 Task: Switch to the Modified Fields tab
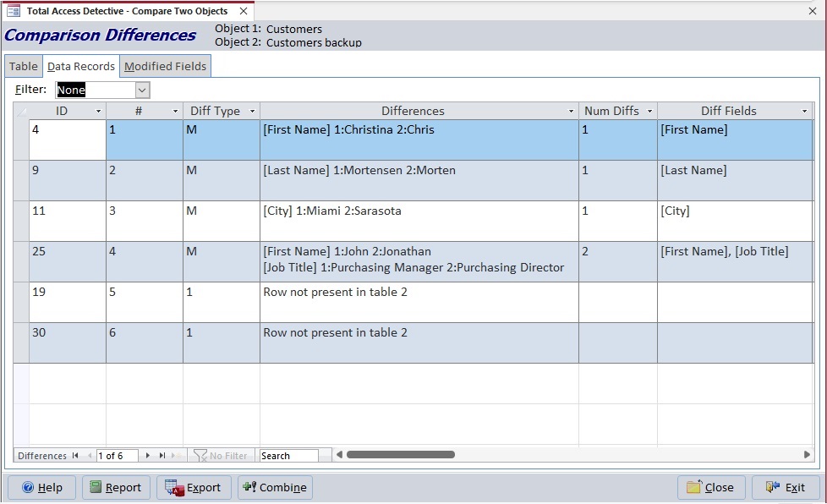(165, 66)
